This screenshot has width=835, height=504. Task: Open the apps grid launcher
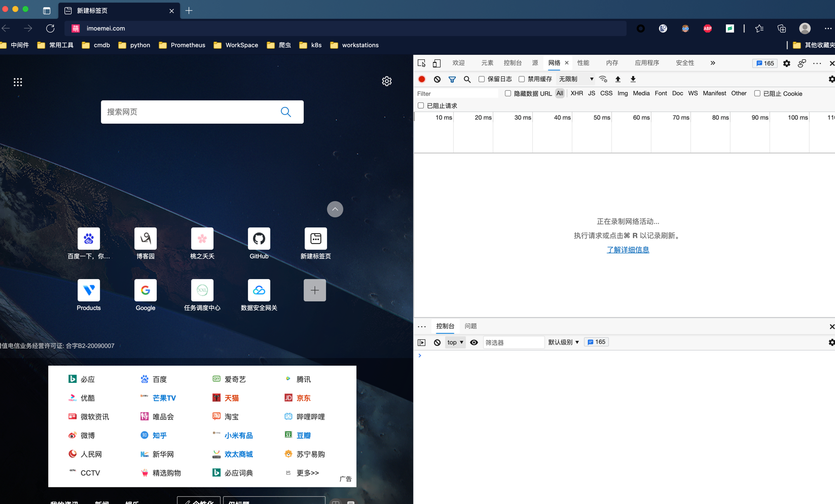18,82
